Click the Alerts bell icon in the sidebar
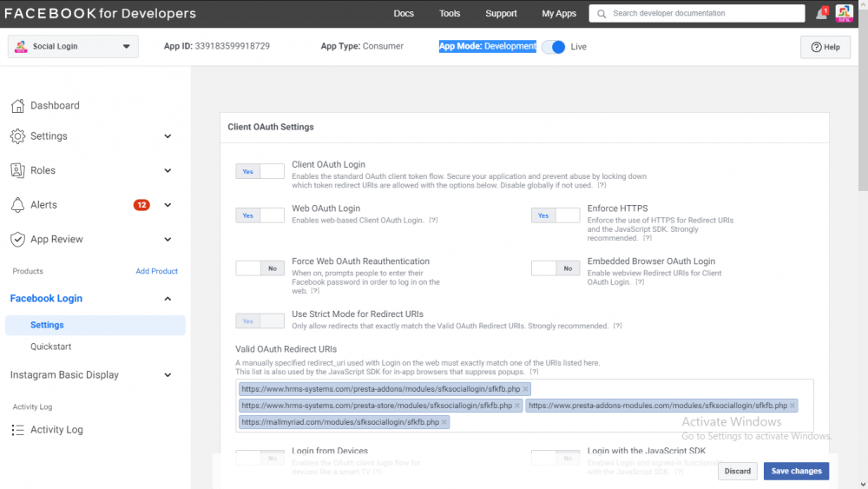868x489 pixels. point(17,205)
